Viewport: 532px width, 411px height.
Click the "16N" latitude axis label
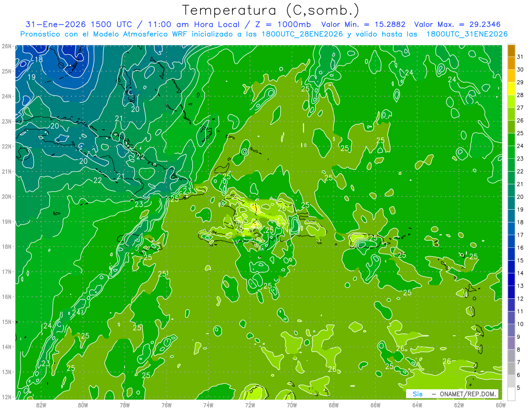(x=7, y=297)
